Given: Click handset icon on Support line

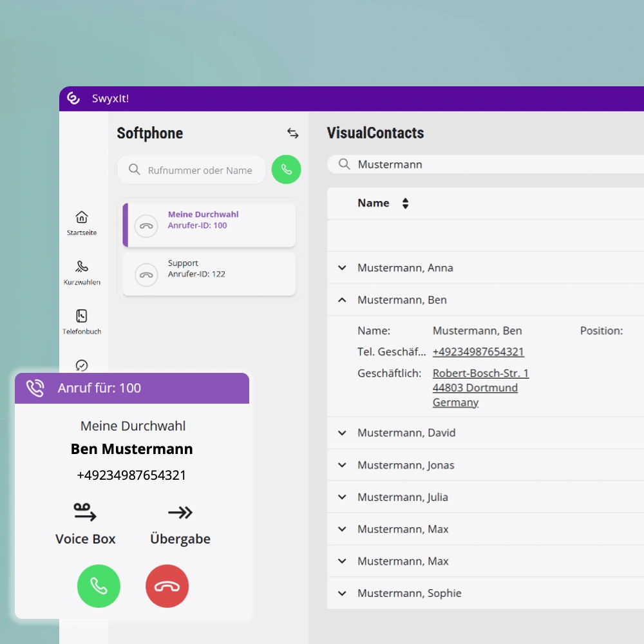Looking at the screenshot, I should coord(146,275).
